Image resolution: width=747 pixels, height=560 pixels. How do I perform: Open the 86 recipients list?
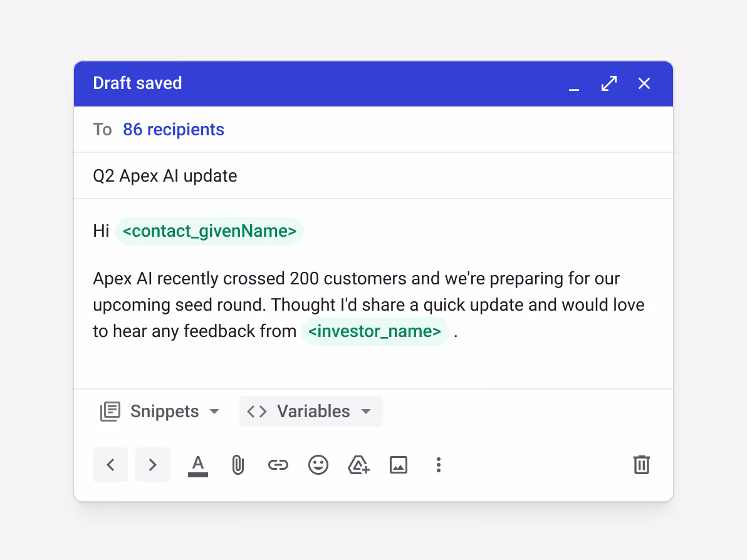(174, 130)
